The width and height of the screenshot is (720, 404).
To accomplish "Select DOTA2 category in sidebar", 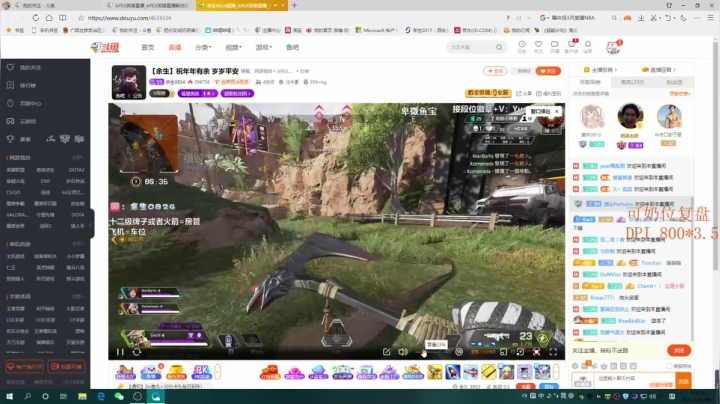I will coord(76,170).
